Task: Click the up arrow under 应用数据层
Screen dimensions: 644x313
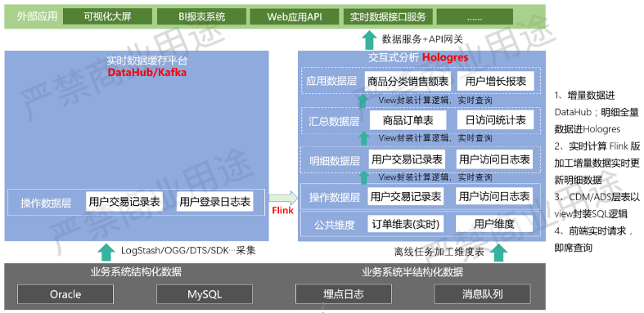Action: point(363,101)
